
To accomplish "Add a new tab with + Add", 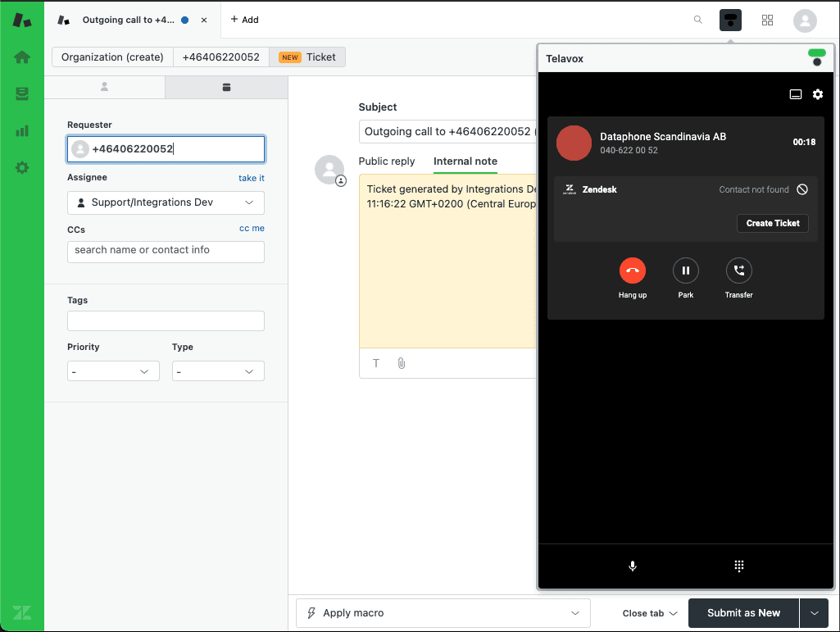I will 244,20.
